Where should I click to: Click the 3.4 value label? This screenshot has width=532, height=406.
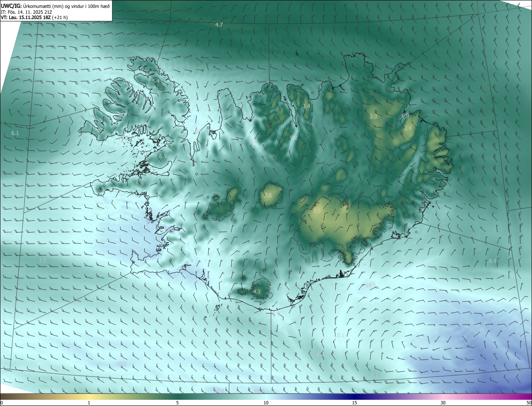(306, 106)
